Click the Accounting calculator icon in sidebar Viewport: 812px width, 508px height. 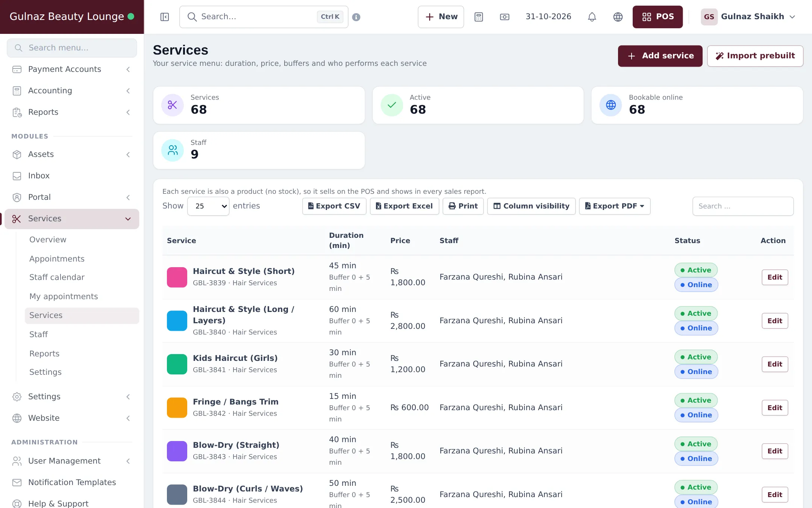tap(17, 91)
